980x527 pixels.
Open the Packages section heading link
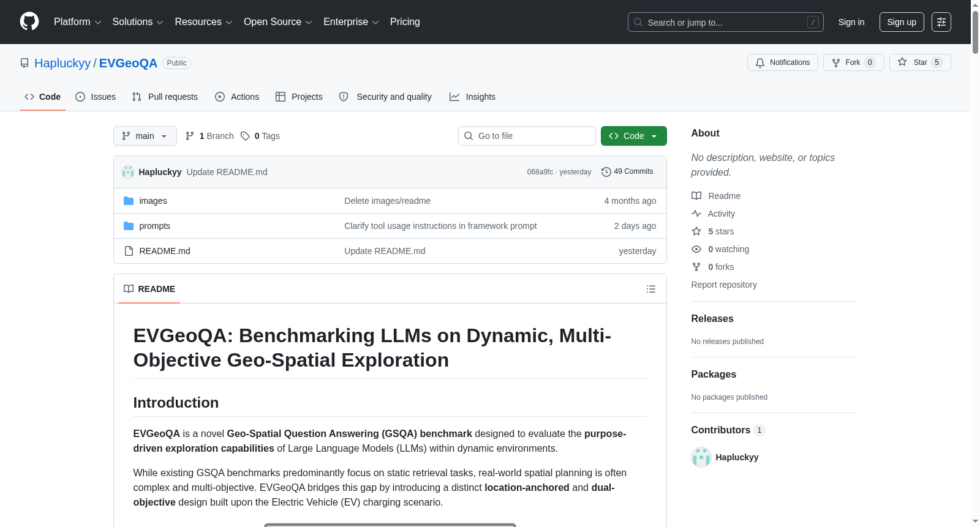[714, 375]
